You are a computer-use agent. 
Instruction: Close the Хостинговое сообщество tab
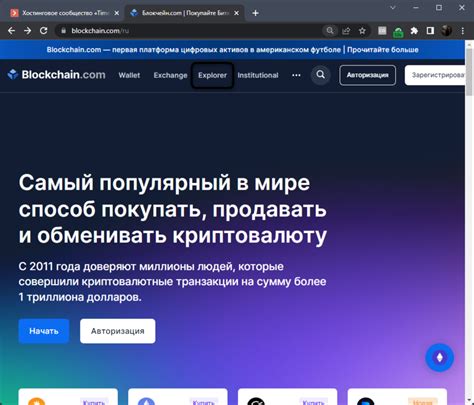pos(116,13)
